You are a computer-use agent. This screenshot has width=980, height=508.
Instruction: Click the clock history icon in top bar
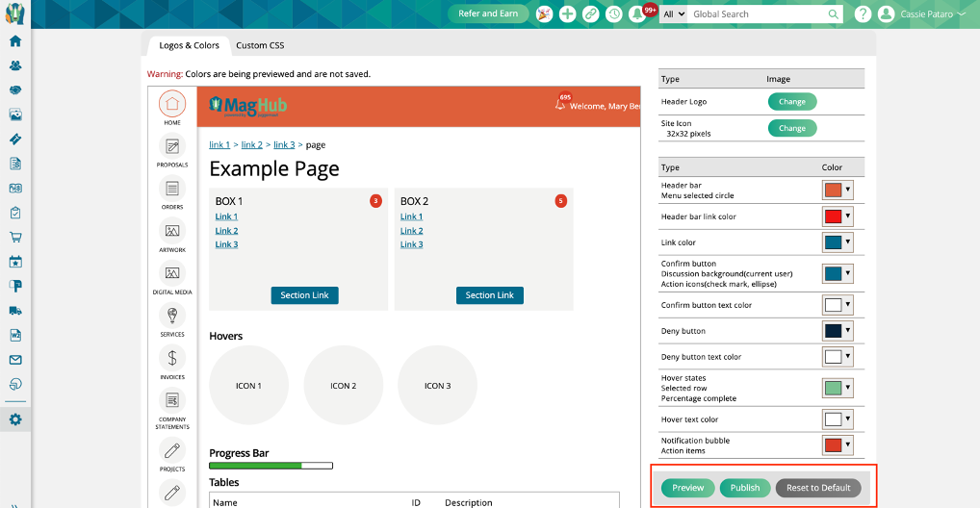pos(614,14)
